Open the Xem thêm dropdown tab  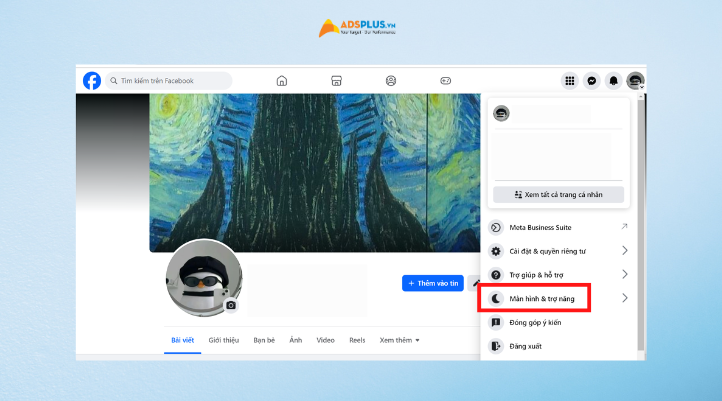(x=399, y=340)
